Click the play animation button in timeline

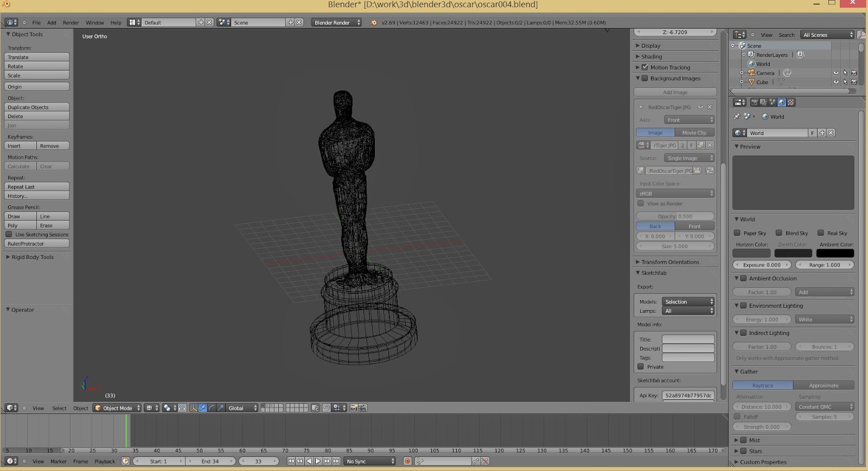coord(318,461)
